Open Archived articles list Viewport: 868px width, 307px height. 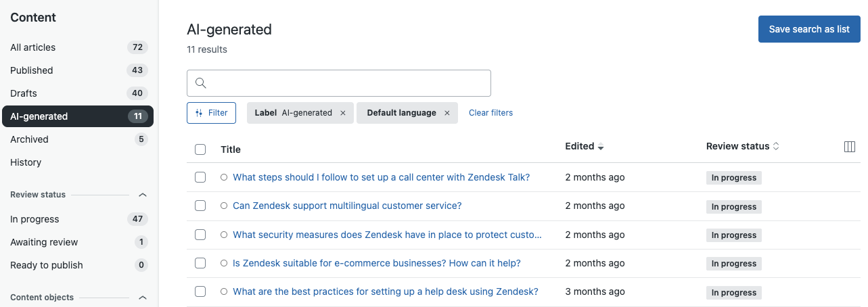coord(29,139)
